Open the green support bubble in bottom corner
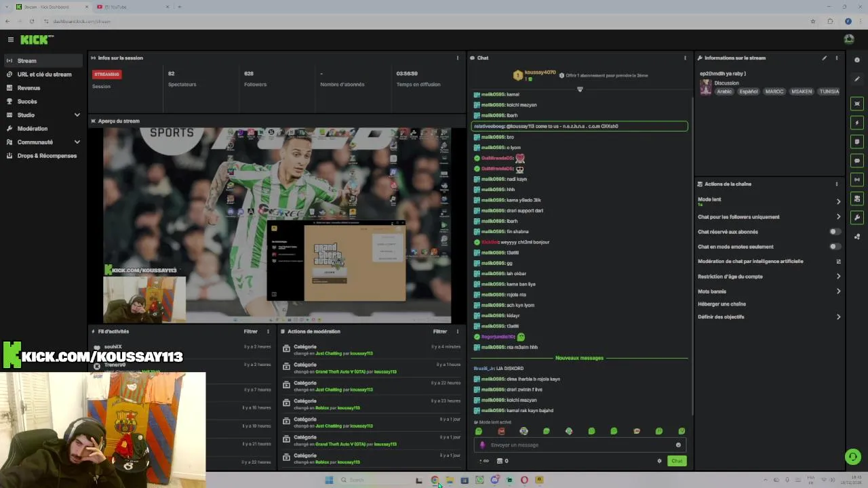This screenshot has height=488, width=868. click(x=853, y=457)
